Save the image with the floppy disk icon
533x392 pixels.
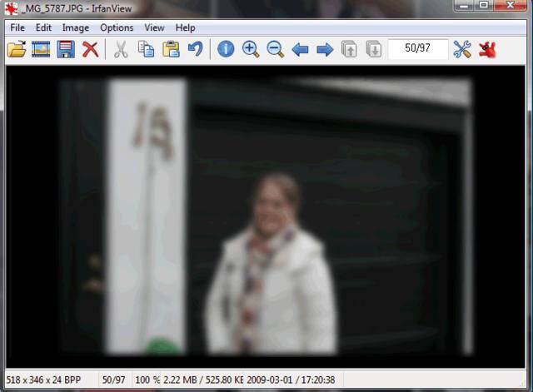(66, 49)
